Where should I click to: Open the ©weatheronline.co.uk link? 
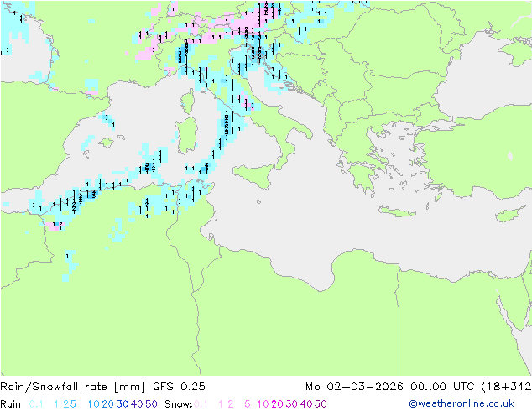coord(461,403)
